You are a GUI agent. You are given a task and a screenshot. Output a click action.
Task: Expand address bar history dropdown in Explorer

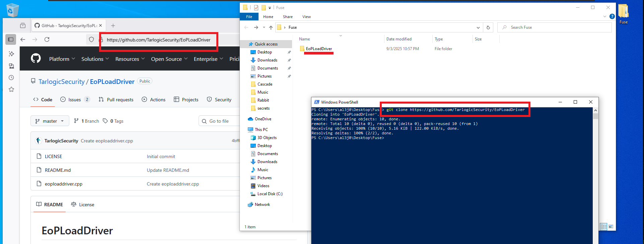coord(478,27)
